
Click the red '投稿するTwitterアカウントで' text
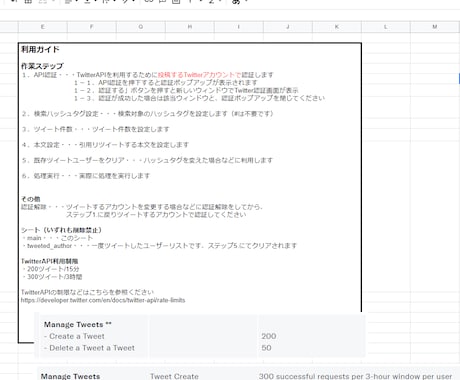point(199,75)
